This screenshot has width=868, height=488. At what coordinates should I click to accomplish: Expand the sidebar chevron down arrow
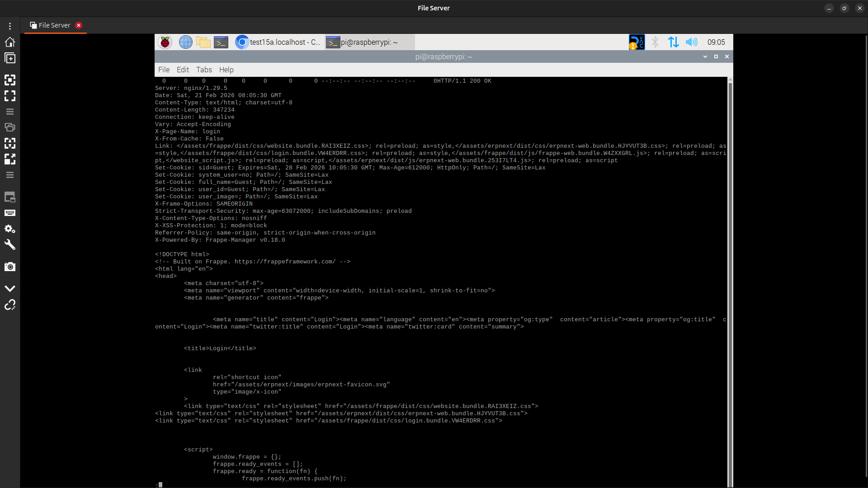click(10, 288)
